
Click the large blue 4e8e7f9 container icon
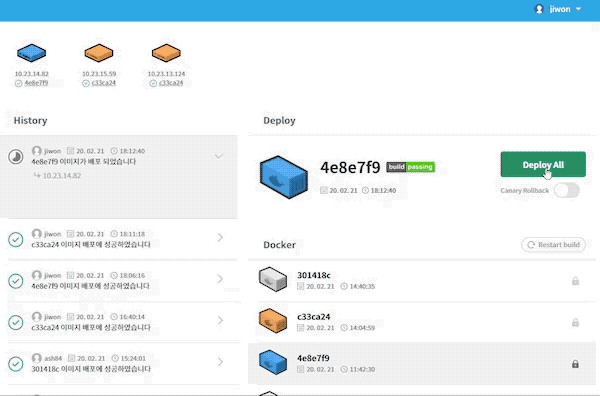tap(284, 177)
